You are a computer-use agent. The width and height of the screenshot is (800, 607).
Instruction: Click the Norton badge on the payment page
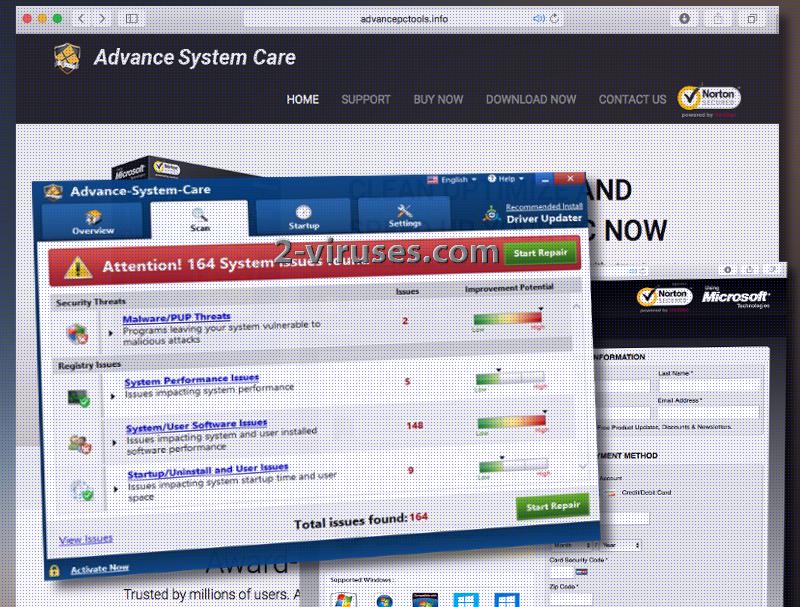(x=665, y=297)
